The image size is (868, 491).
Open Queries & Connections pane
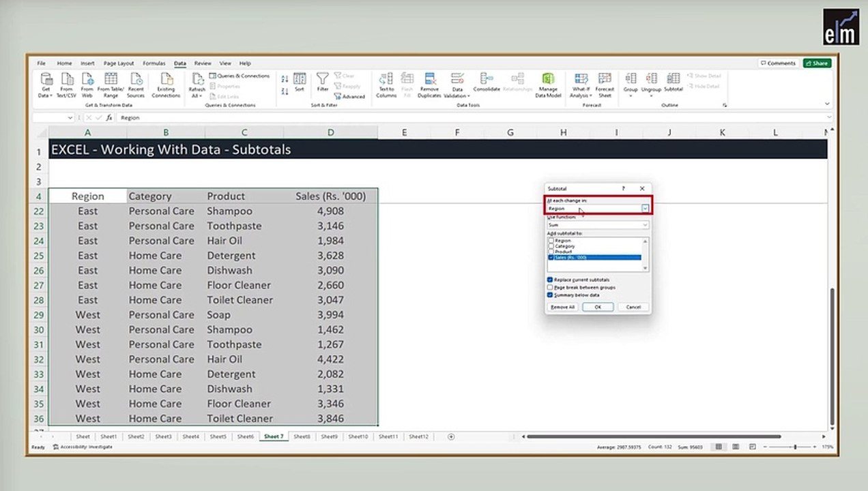[240, 76]
